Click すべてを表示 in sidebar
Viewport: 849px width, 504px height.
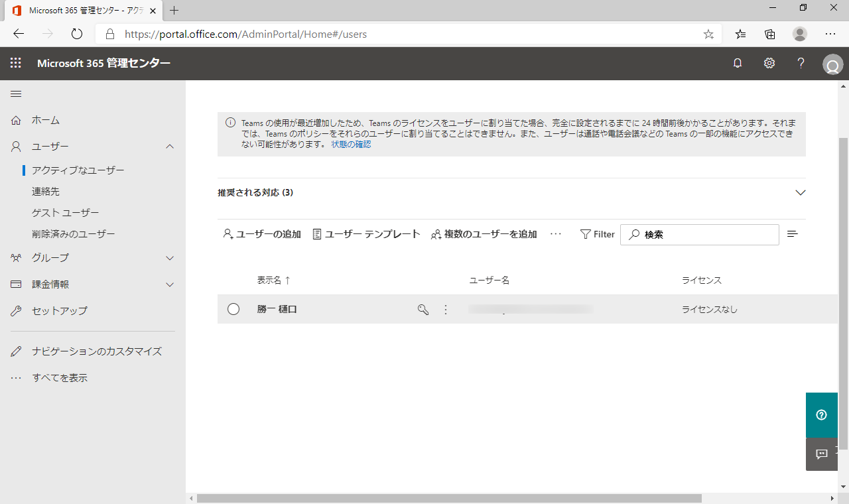click(60, 378)
